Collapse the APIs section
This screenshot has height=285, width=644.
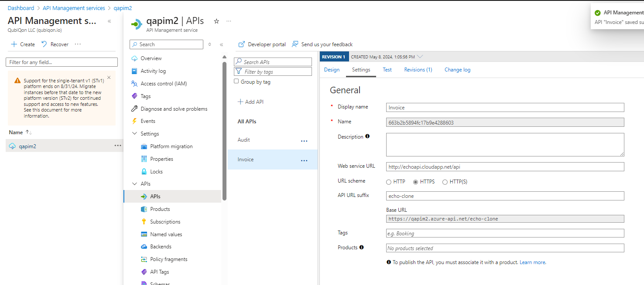pos(134,184)
